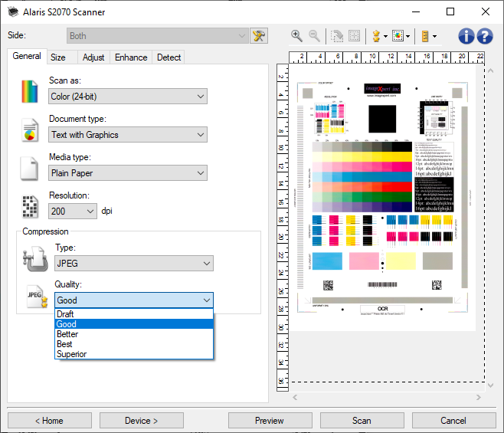The height and width of the screenshot is (433, 504).
Task: Open the side settings hammer icon
Action: (x=260, y=36)
